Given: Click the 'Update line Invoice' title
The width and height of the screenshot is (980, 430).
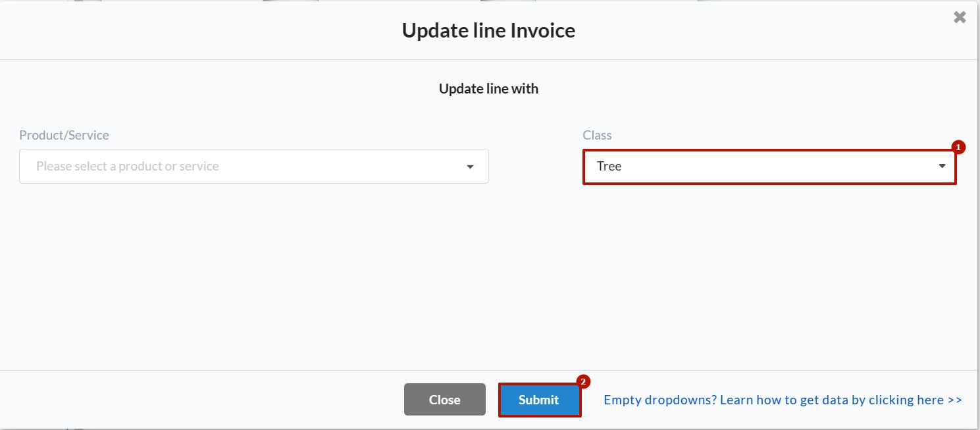Looking at the screenshot, I should 488,30.
